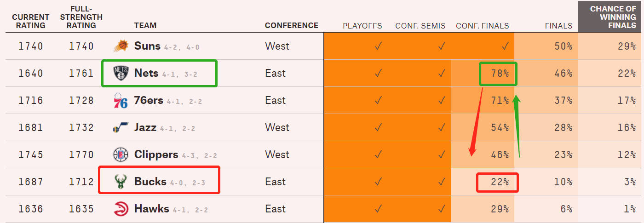Open the Clippers team name link
The image size is (644, 223).
(x=156, y=155)
